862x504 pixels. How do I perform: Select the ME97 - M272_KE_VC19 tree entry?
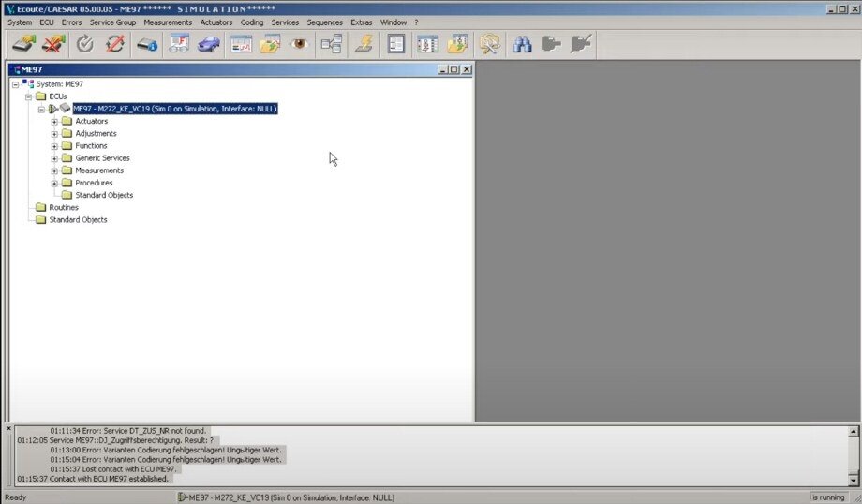click(x=175, y=109)
